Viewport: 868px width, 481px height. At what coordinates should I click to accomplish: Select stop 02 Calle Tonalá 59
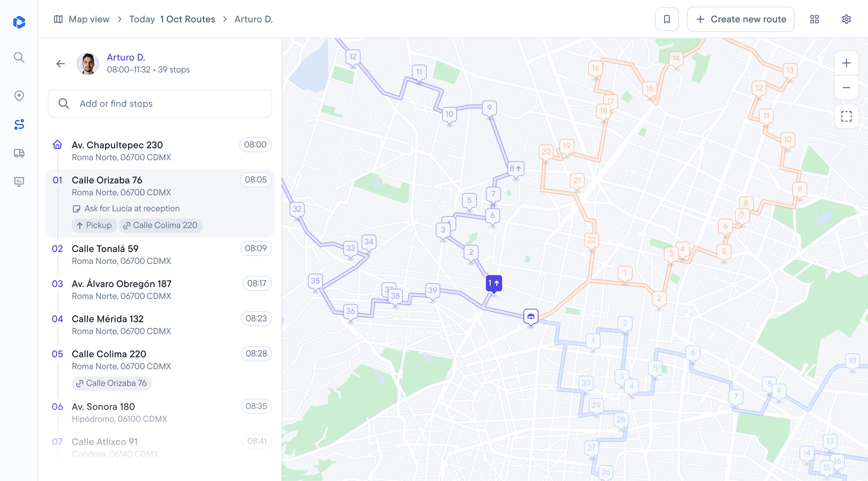coord(160,255)
